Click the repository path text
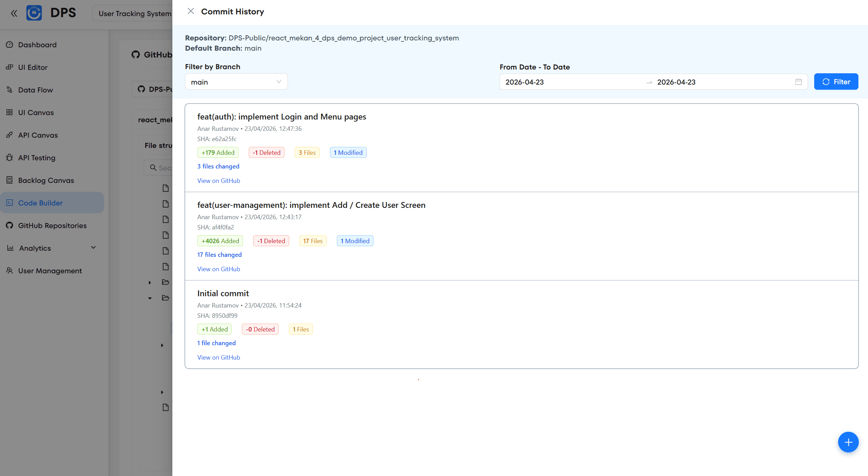The width and height of the screenshot is (868, 476). click(x=344, y=38)
